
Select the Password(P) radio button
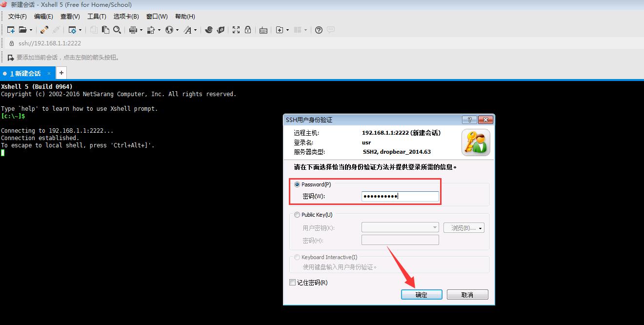click(x=297, y=184)
